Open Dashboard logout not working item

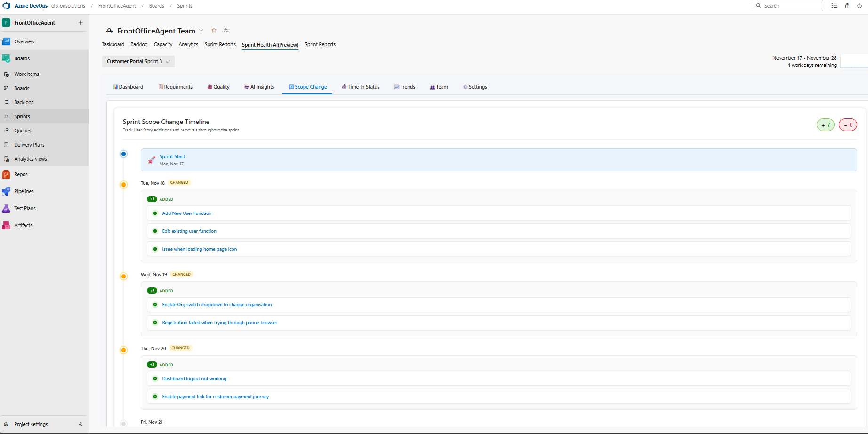(194, 379)
